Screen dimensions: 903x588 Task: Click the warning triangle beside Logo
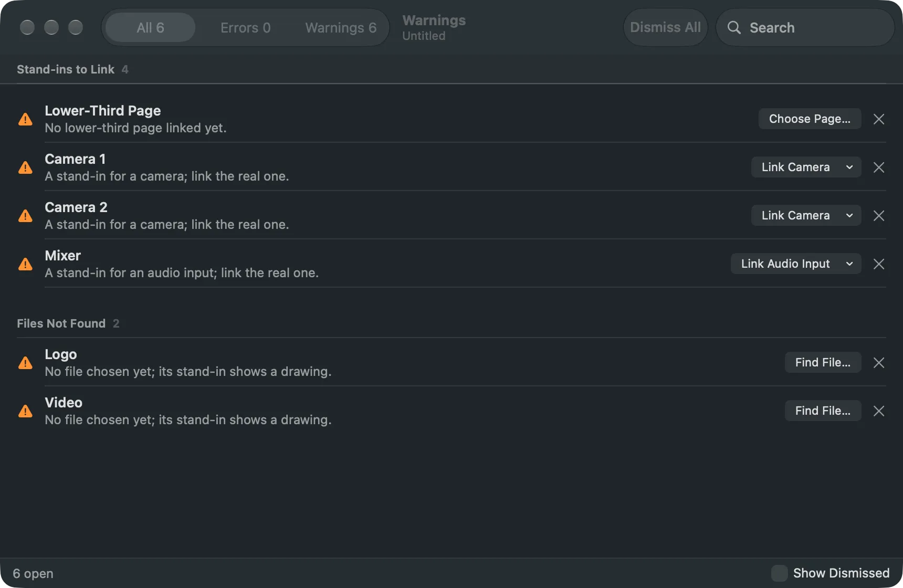click(25, 363)
